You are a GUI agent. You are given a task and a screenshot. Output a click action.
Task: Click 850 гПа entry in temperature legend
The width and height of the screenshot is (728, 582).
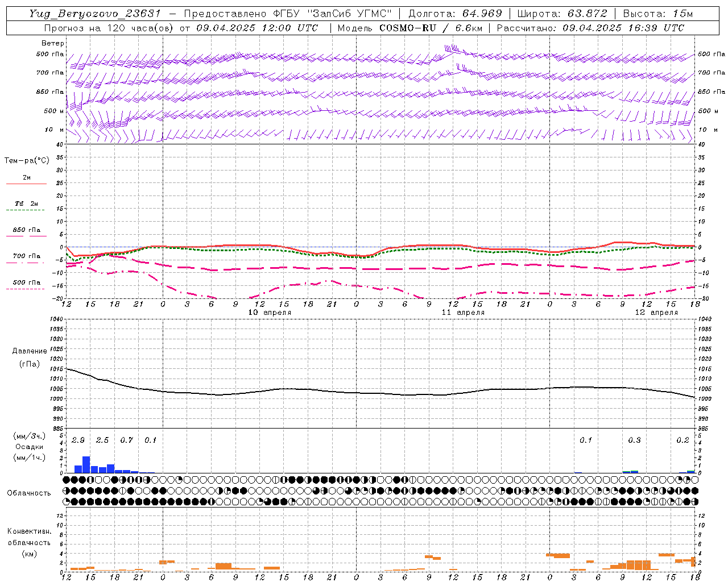coord(27,230)
